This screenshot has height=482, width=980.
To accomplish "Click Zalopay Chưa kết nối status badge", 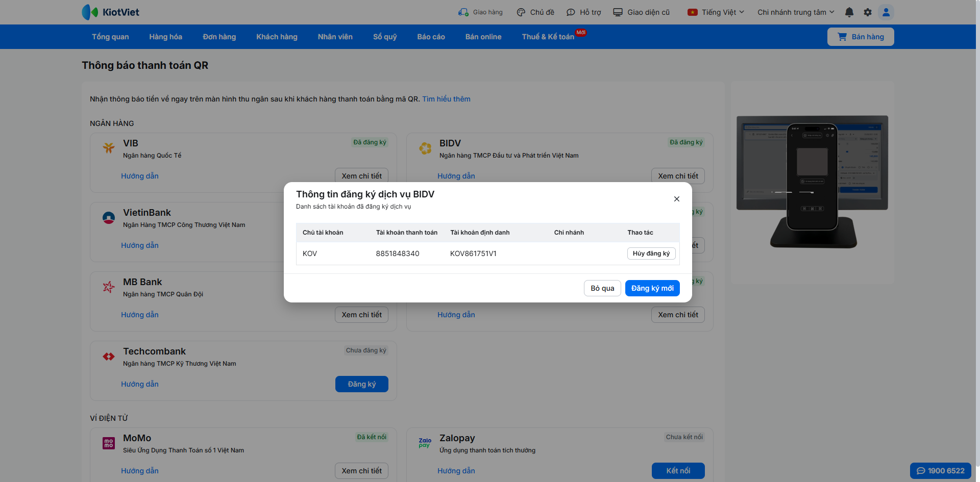I will [x=684, y=437].
